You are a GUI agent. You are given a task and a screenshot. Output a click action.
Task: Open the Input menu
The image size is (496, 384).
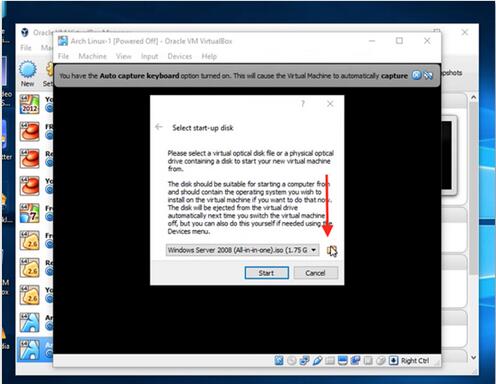coord(149,56)
